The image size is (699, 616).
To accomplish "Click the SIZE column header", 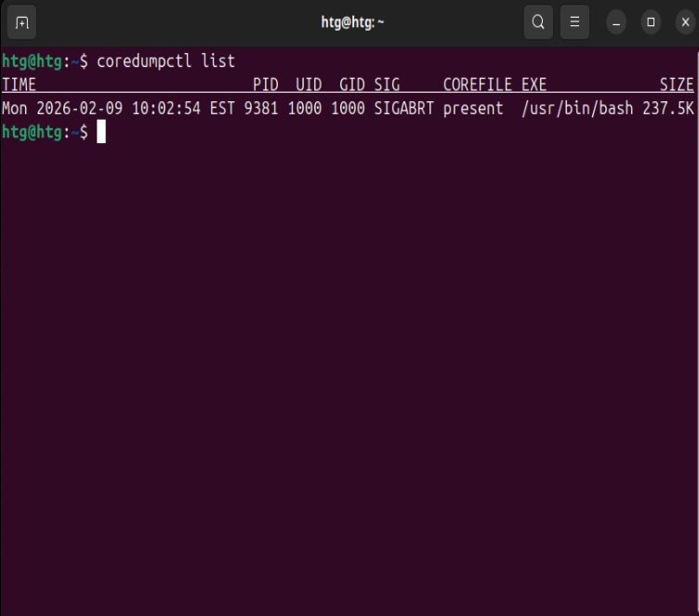I will [677, 85].
